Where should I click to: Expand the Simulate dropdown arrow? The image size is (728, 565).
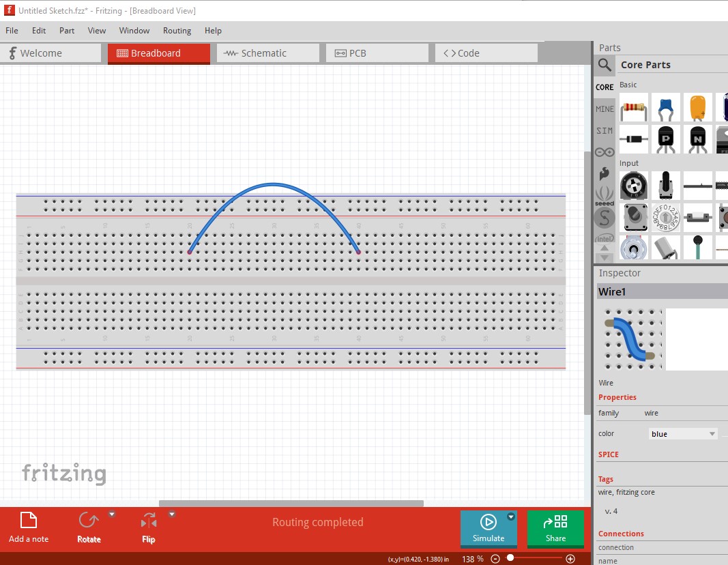511,517
